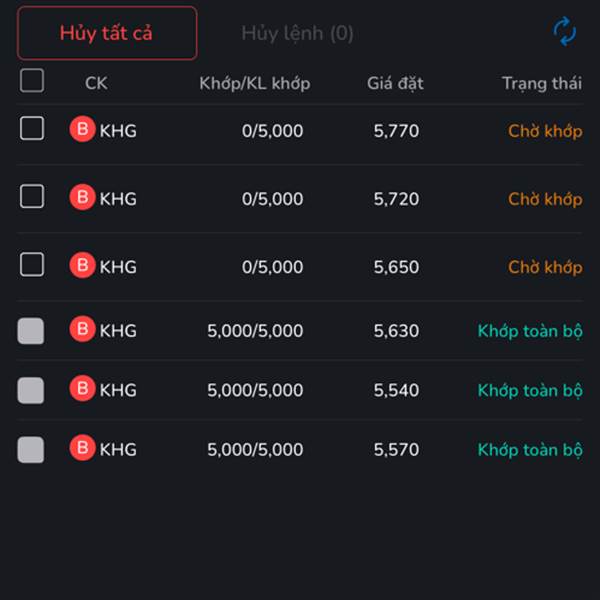Click the B badge on the 5,570 order

(x=82, y=449)
